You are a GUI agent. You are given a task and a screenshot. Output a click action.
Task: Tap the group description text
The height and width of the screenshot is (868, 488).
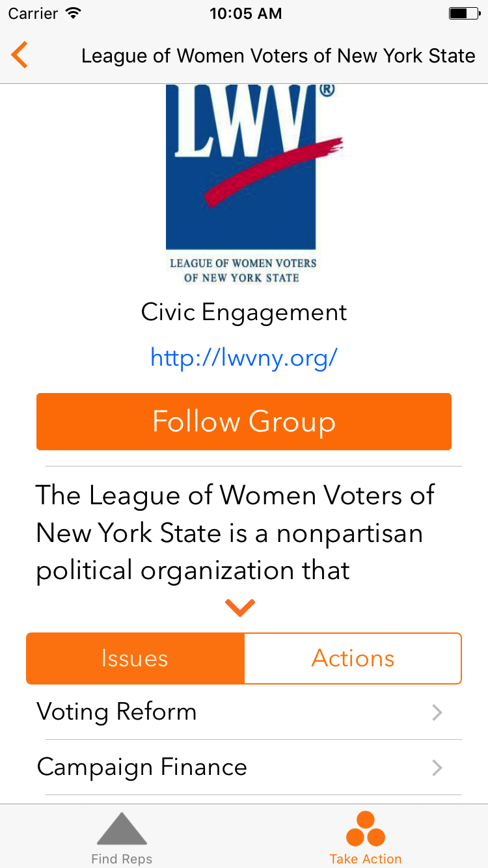(234, 533)
